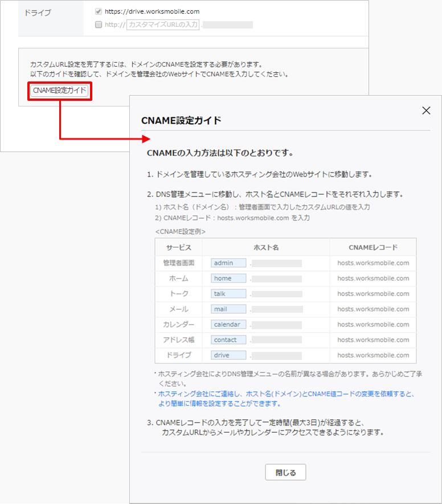442x504 pixels.
Task: Select the calendar host name field
Action: 228,325
